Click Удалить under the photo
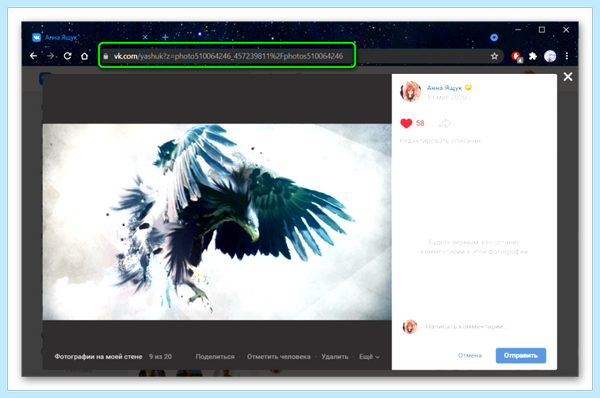Image resolution: width=600 pixels, height=398 pixels. tap(335, 356)
